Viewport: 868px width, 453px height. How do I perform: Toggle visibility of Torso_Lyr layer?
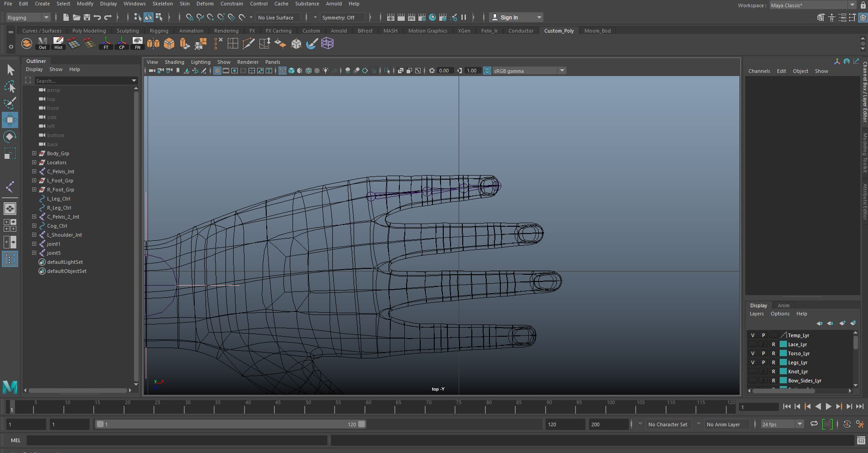753,353
